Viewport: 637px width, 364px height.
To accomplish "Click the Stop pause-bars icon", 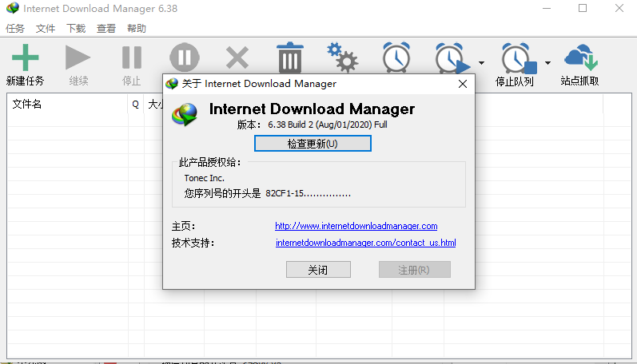I will click(132, 57).
